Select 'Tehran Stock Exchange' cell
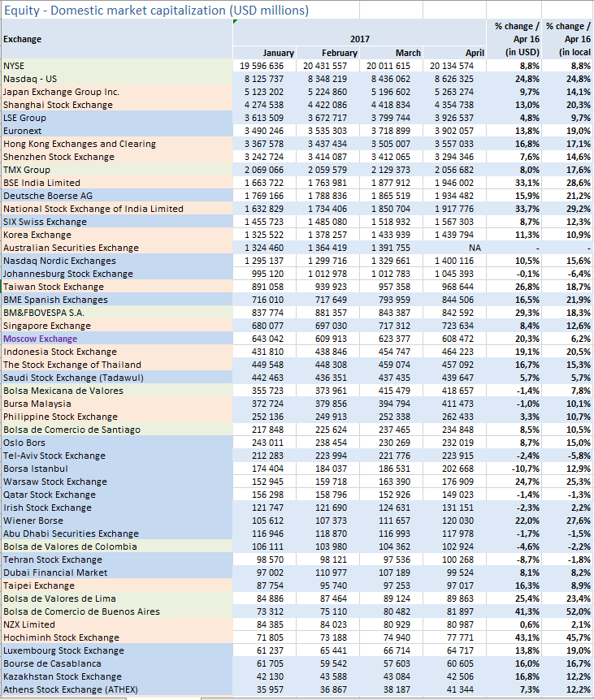 pos(117,559)
